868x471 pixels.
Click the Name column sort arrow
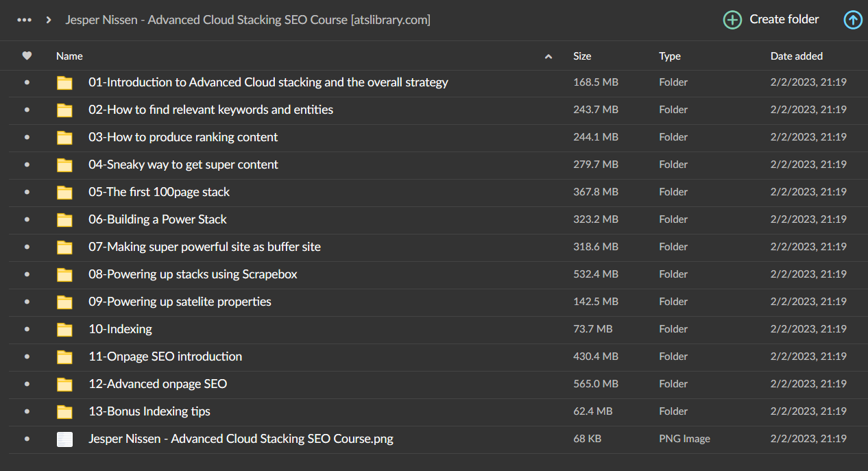[x=548, y=57]
